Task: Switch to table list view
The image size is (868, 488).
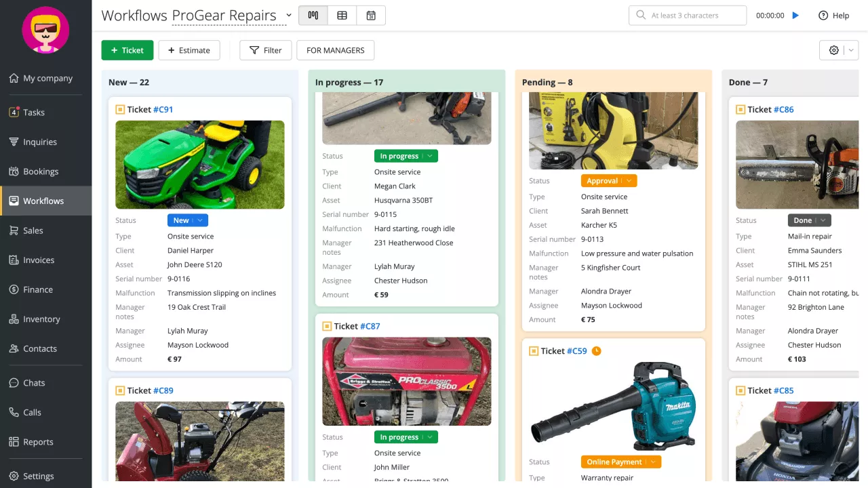Action: tap(342, 15)
